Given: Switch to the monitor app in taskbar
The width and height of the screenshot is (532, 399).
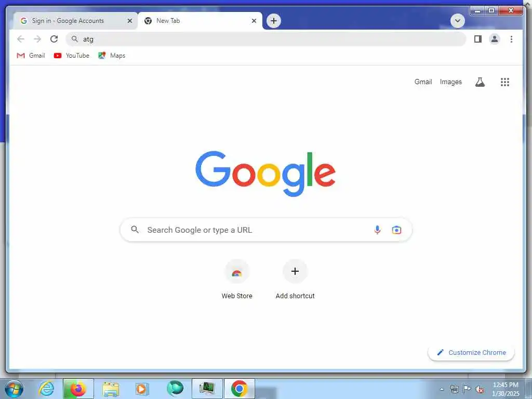Looking at the screenshot, I should [x=207, y=389].
